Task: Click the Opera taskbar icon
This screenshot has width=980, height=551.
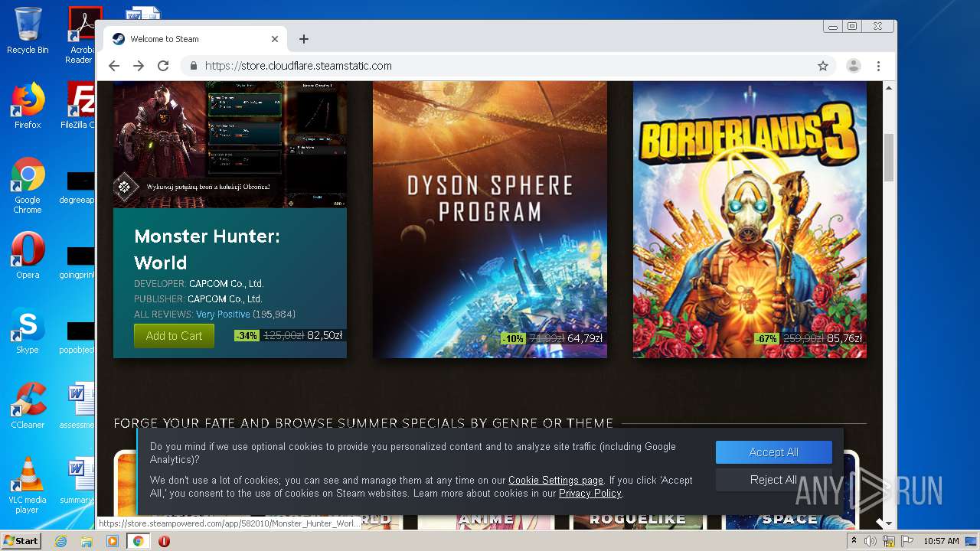Action: click(164, 541)
